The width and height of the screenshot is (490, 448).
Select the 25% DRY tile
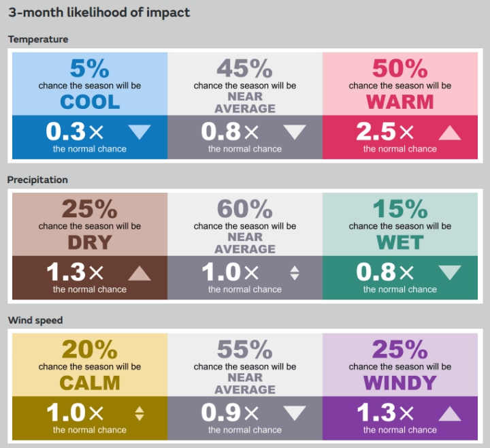(90, 246)
